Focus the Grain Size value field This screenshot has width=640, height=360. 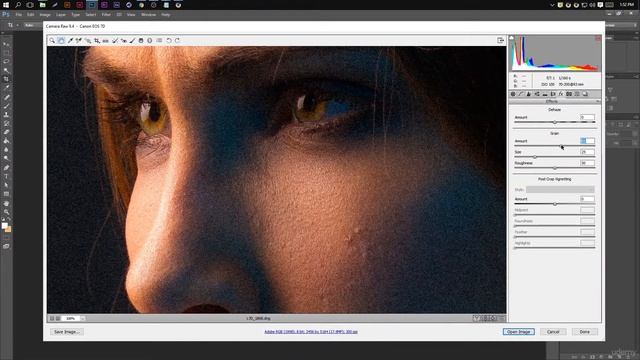click(587, 152)
